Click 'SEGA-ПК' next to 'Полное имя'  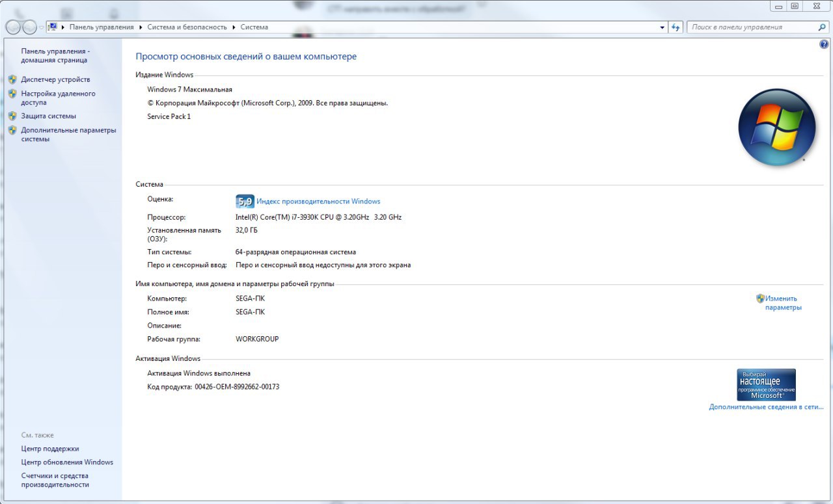(x=250, y=312)
